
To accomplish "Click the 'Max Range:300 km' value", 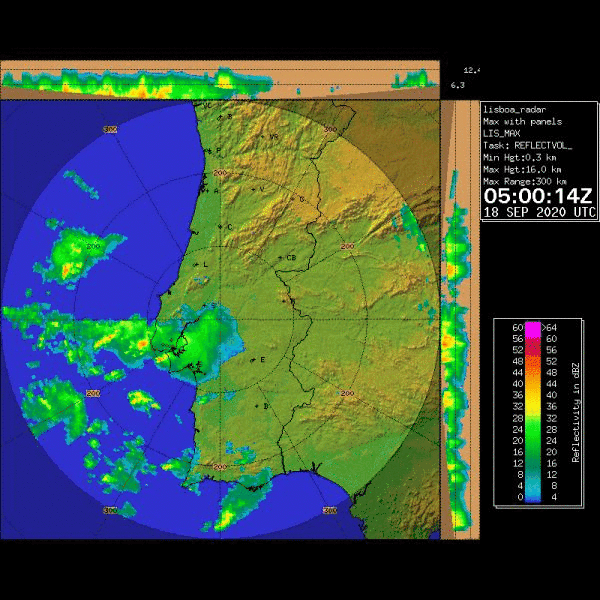I will pyautogui.click(x=525, y=181).
